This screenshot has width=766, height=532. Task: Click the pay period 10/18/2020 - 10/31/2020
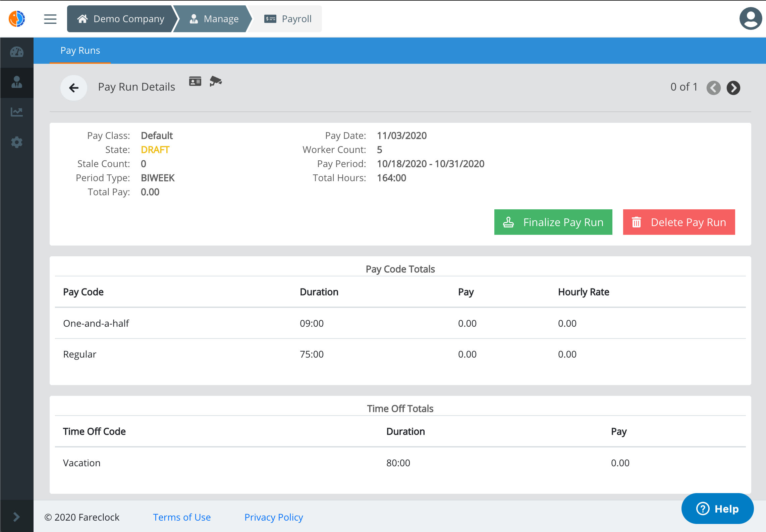click(431, 164)
